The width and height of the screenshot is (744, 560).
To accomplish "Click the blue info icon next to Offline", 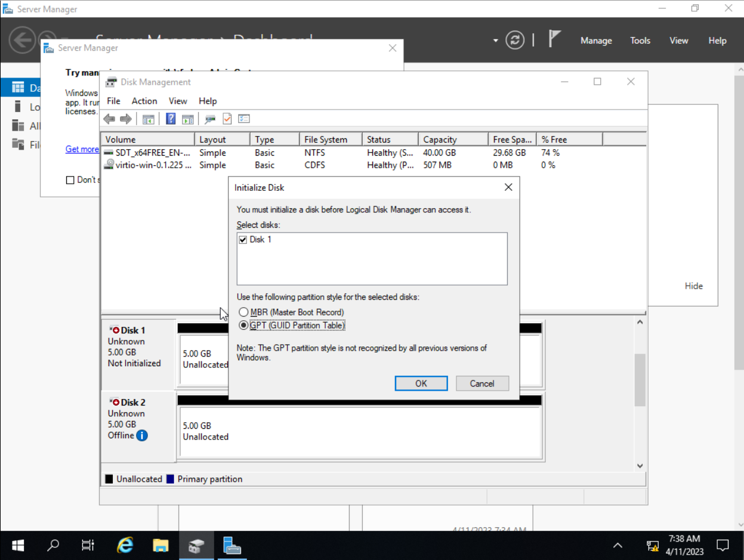I will (142, 435).
